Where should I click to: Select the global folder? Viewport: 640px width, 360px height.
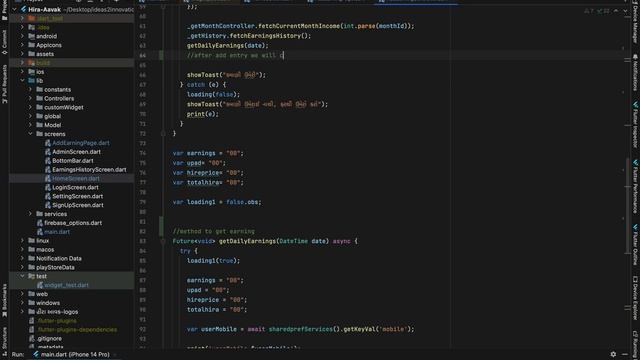click(53, 116)
